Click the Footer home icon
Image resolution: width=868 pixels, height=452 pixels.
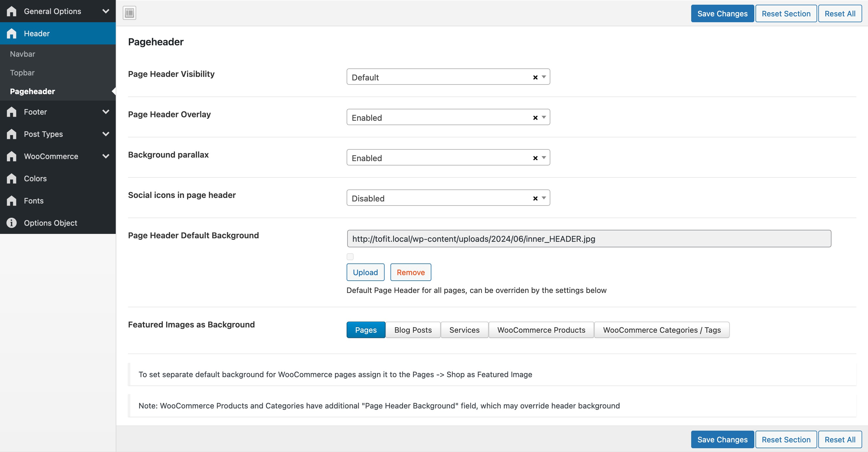11,112
